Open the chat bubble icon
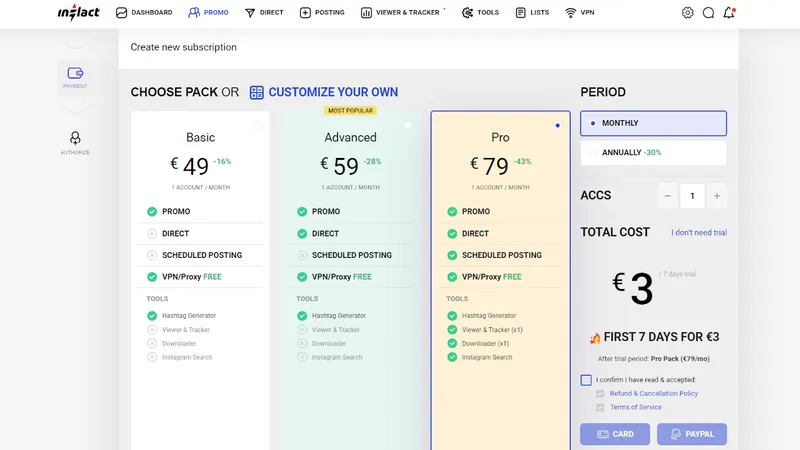The image size is (800, 450). pyautogui.click(x=708, y=12)
